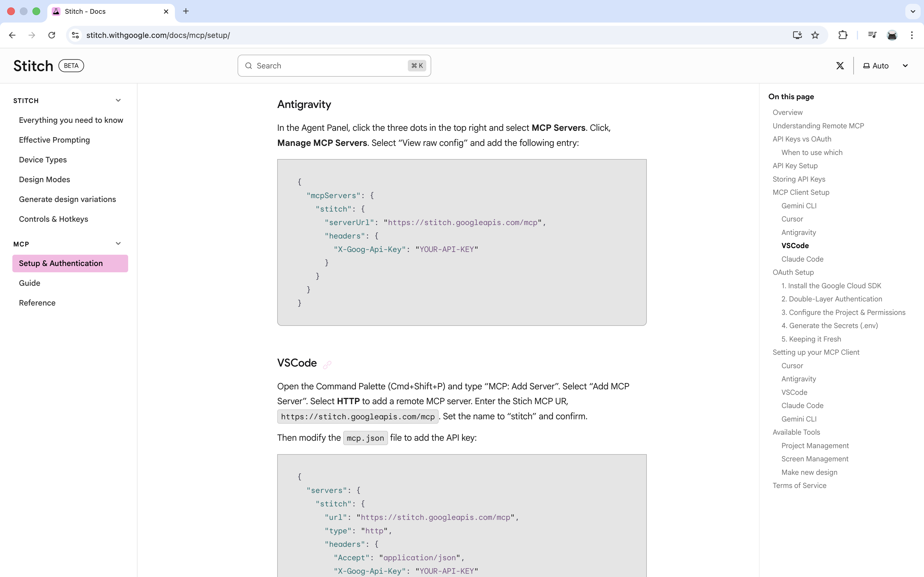Copy VSCode heading anchor link icon
Screen dimensions: 924x577
pyautogui.click(x=327, y=364)
